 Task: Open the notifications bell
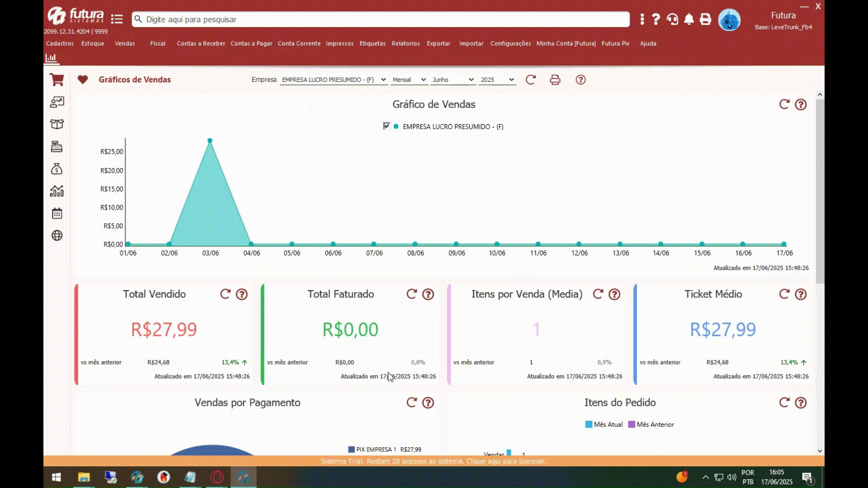(x=689, y=19)
